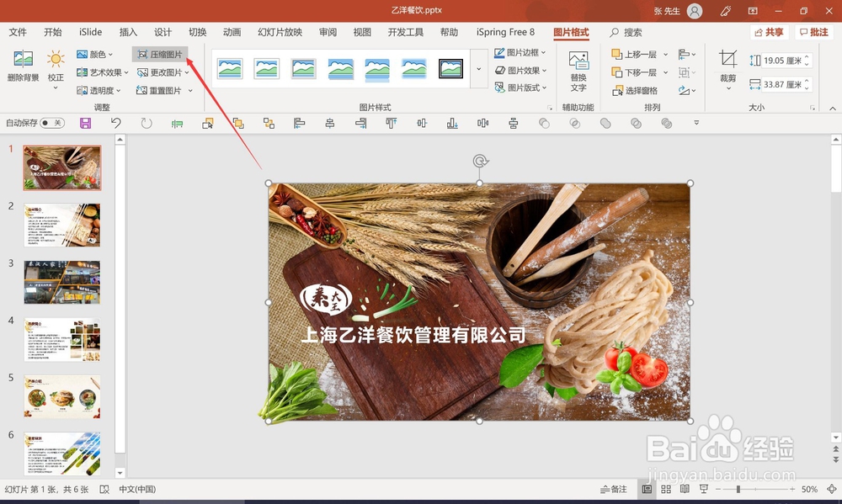
Task: Click the Undo arrow icon
Action: pyautogui.click(x=115, y=124)
